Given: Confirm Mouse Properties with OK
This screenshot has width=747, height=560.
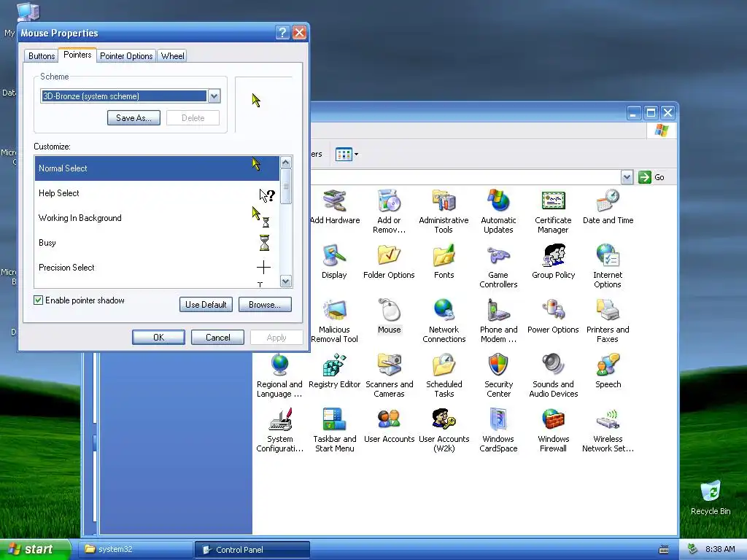Looking at the screenshot, I should pyautogui.click(x=158, y=337).
